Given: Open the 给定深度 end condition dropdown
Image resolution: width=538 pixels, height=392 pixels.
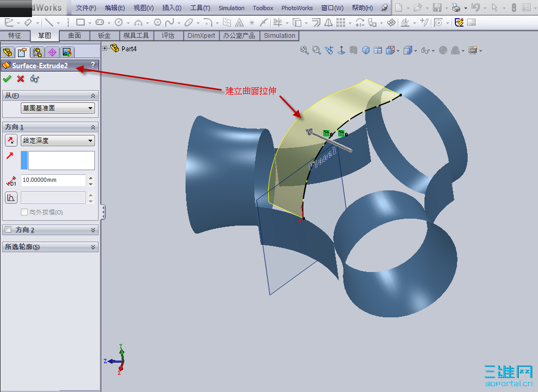Looking at the screenshot, I should (x=58, y=140).
